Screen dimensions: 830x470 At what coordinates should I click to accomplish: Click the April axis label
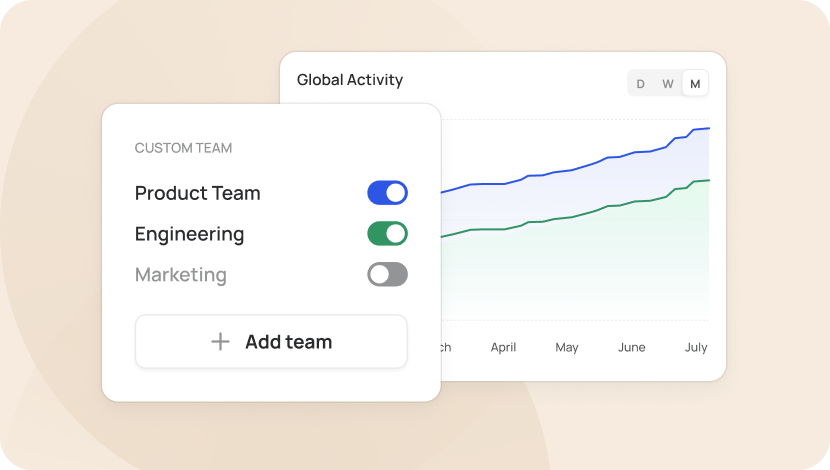point(503,347)
